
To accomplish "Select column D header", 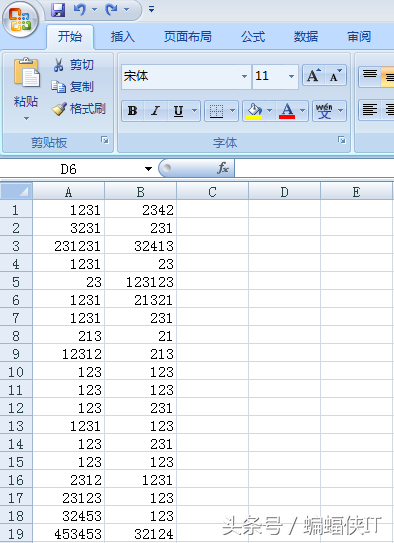I will [x=285, y=192].
